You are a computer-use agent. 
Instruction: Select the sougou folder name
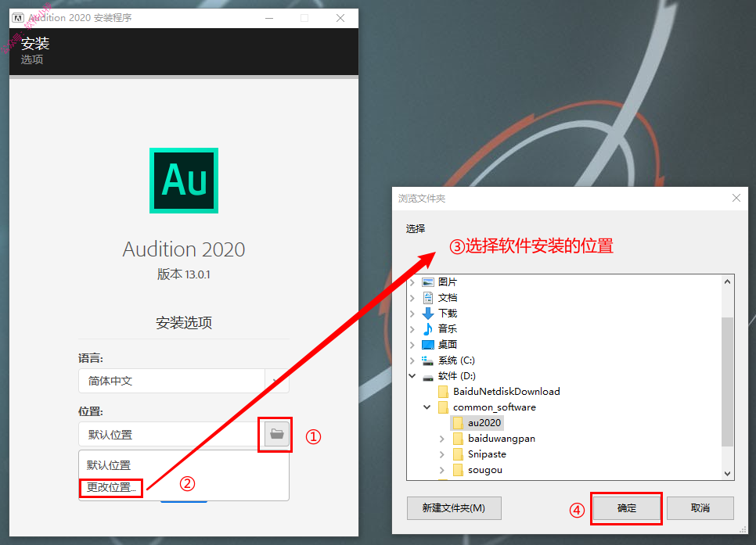point(485,470)
